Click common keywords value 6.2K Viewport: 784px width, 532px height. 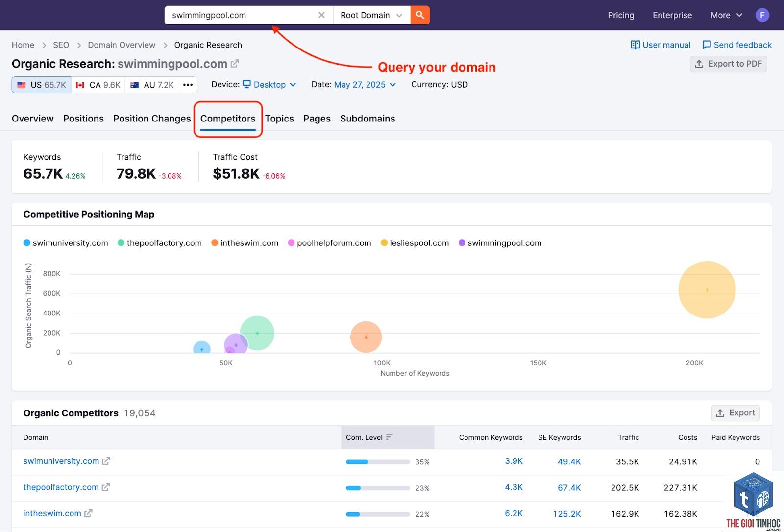tap(514, 514)
